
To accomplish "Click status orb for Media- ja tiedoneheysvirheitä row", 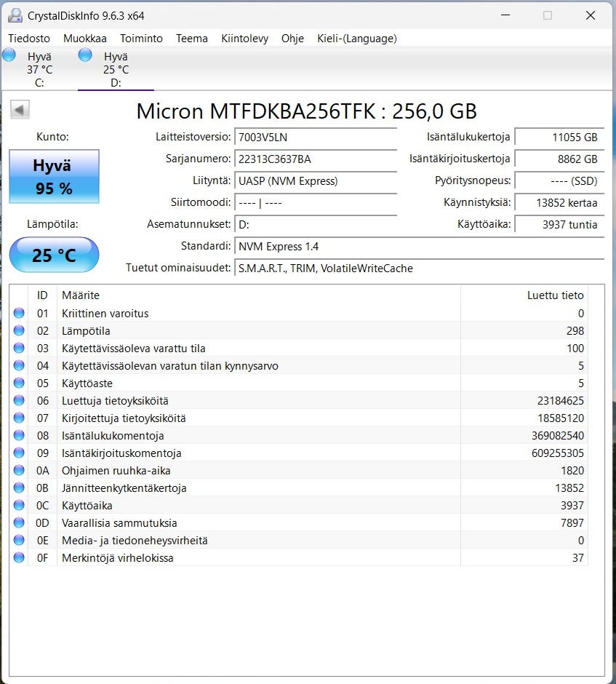I will pos(19,540).
